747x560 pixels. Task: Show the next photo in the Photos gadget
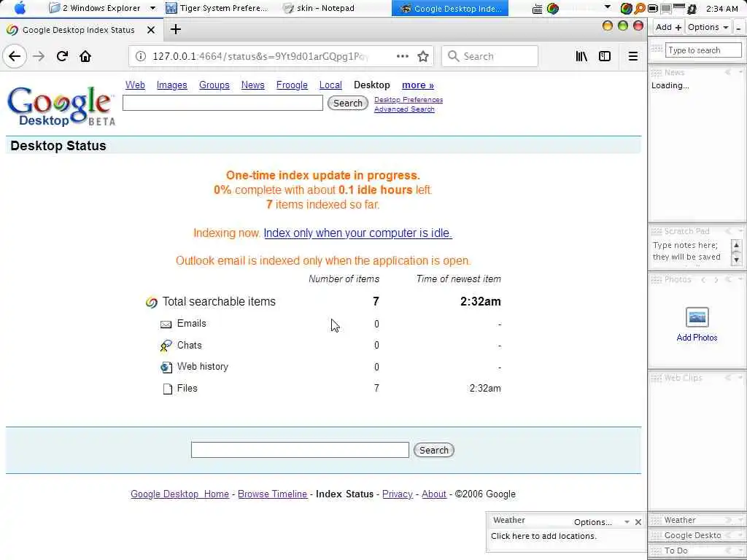[x=716, y=279]
